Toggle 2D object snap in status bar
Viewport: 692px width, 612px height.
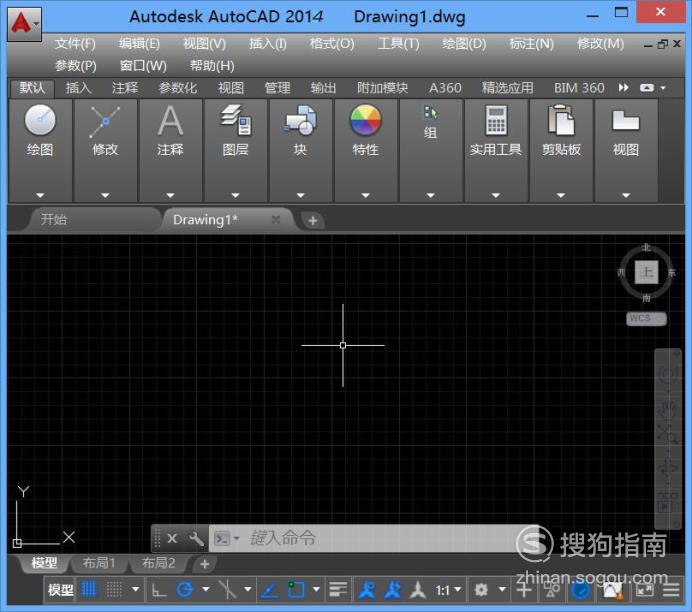click(296, 589)
